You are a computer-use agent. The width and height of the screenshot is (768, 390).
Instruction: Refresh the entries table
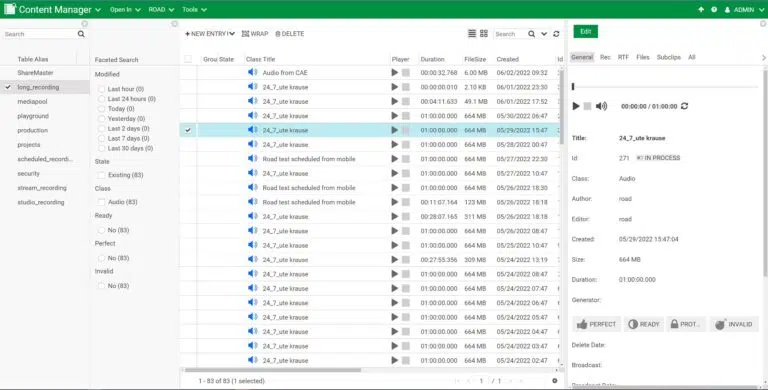556,34
